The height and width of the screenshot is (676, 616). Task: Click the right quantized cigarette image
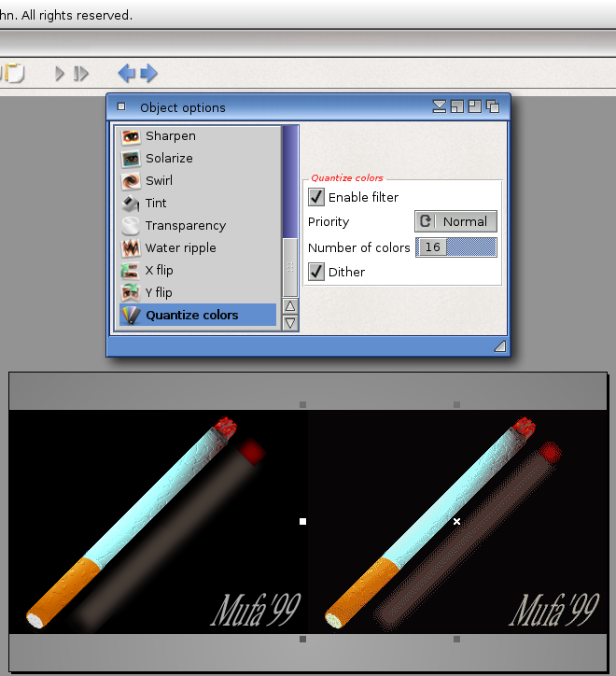tap(457, 522)
